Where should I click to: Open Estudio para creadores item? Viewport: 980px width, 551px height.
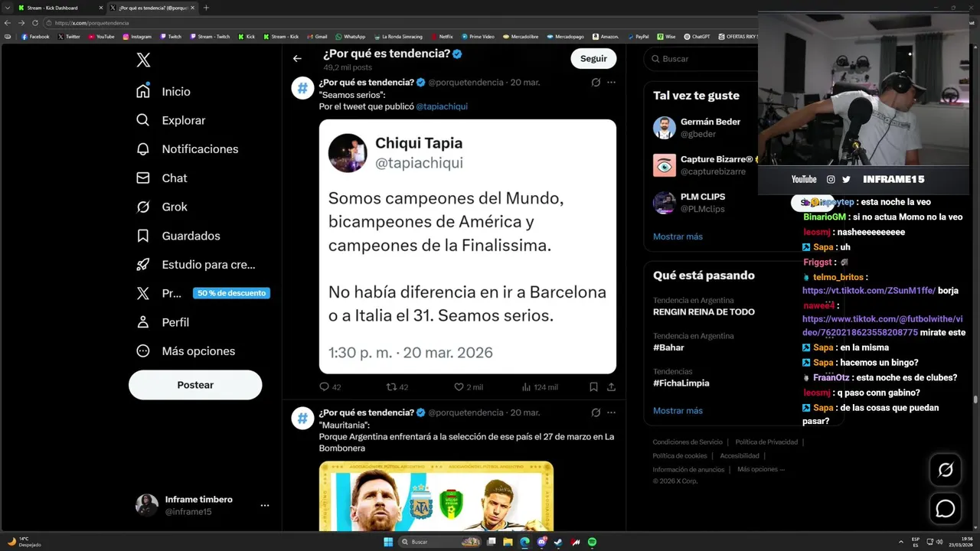(195, 265)
